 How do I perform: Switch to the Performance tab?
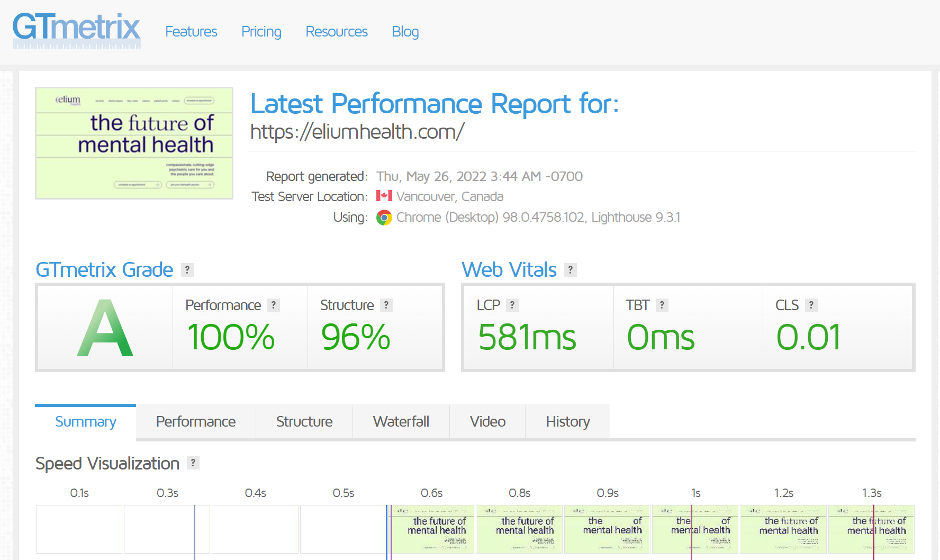tap(196, 422)
